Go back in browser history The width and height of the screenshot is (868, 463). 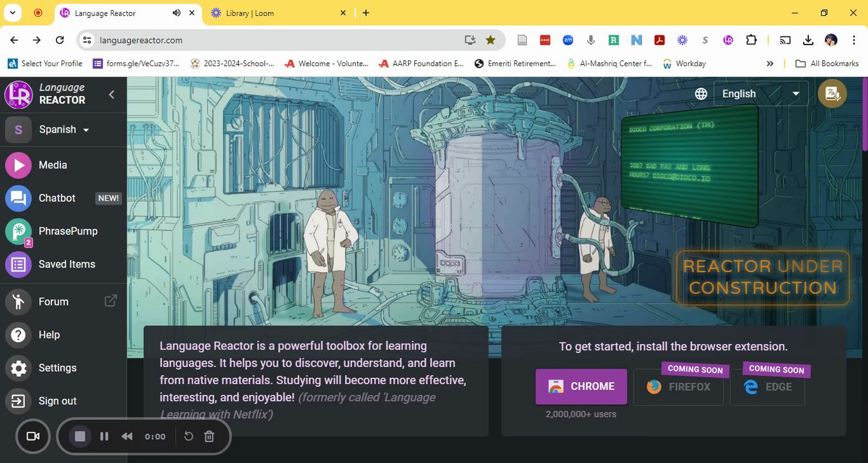(14, 40)
